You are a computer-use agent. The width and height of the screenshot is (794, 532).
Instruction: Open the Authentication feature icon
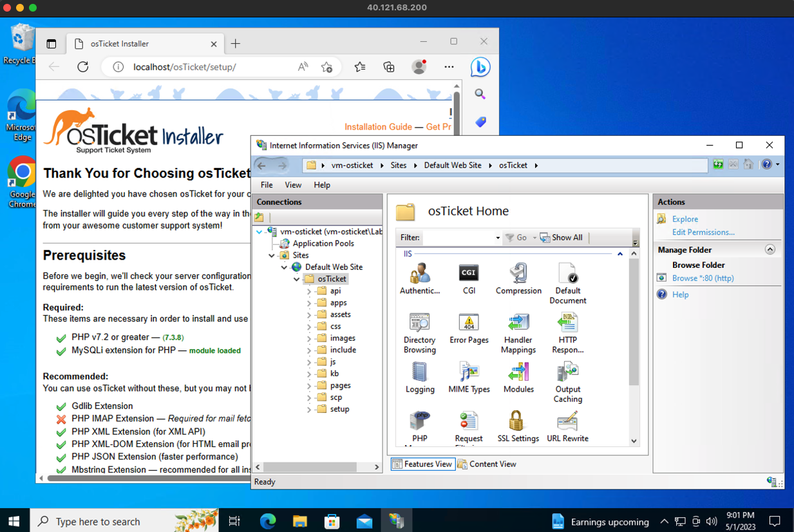[x=420, y=278]
